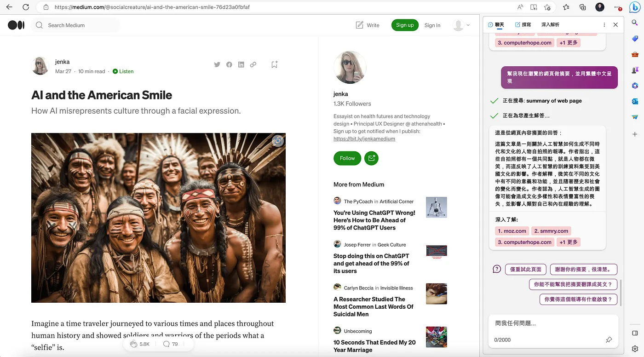The width and height of the screenshot is (644, 357).
Task: Click browser back arrow
Action: coord(9,7)
